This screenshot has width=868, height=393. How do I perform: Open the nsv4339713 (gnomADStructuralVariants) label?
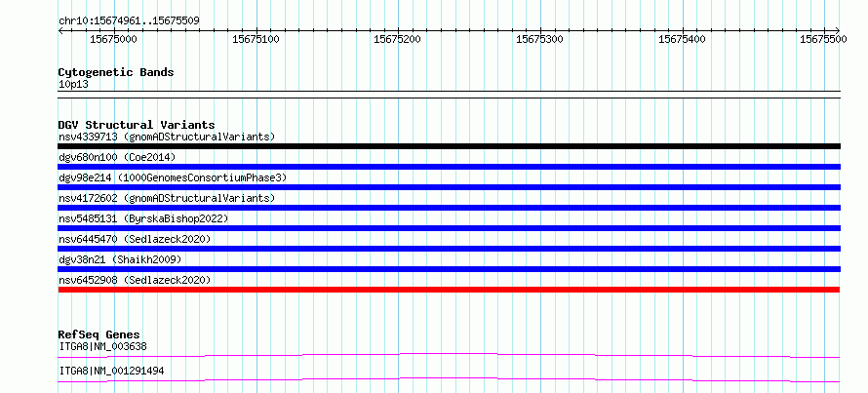coord(167,137)
